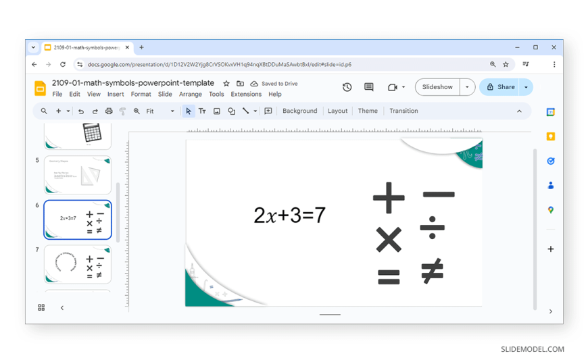Start the Slideshow

(x=437, y=87)
